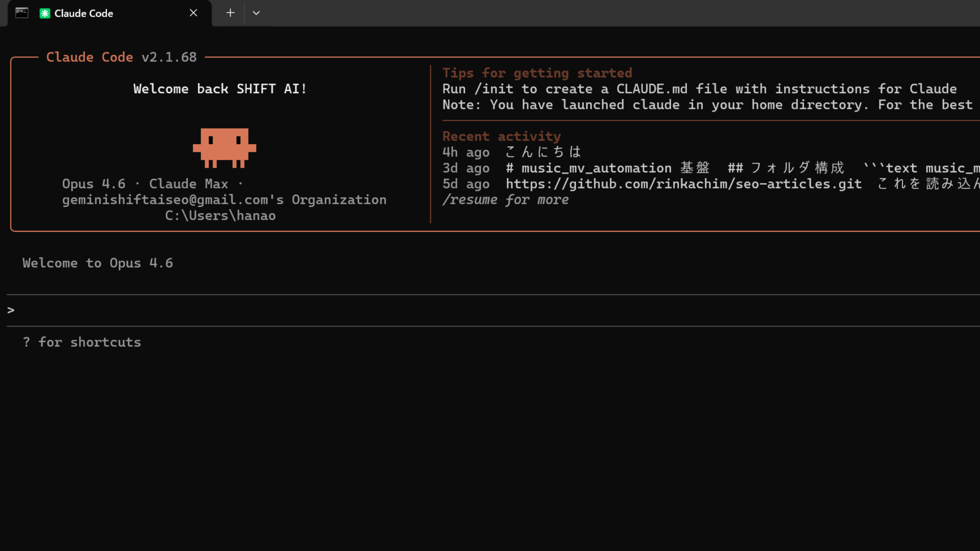Click the 'Tips for getting started' heading
The height and width of the screenshot is (551, 980).
point(537,73)
